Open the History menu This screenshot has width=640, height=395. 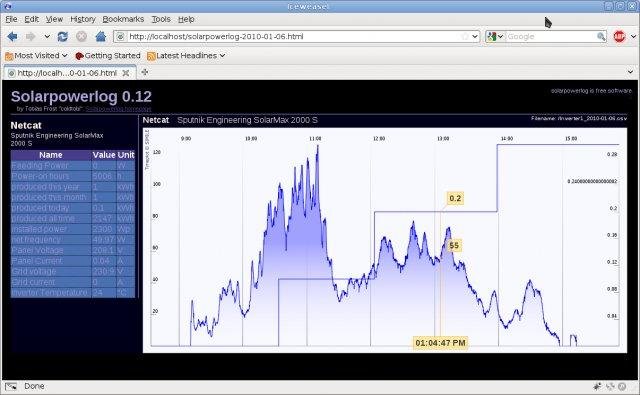pyautogui.click(x=83, y=19)
